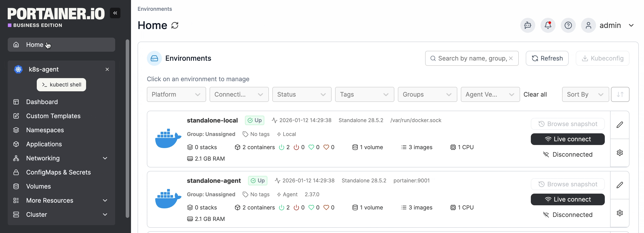This screenshot has width=644, height=233.
Task: Open the Status filter dropdown
Action: (301, 94)
